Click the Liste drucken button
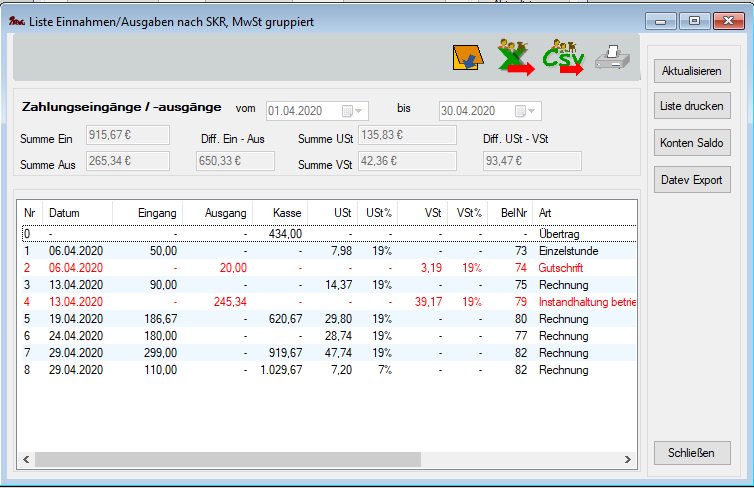 [x=694, y=107]
